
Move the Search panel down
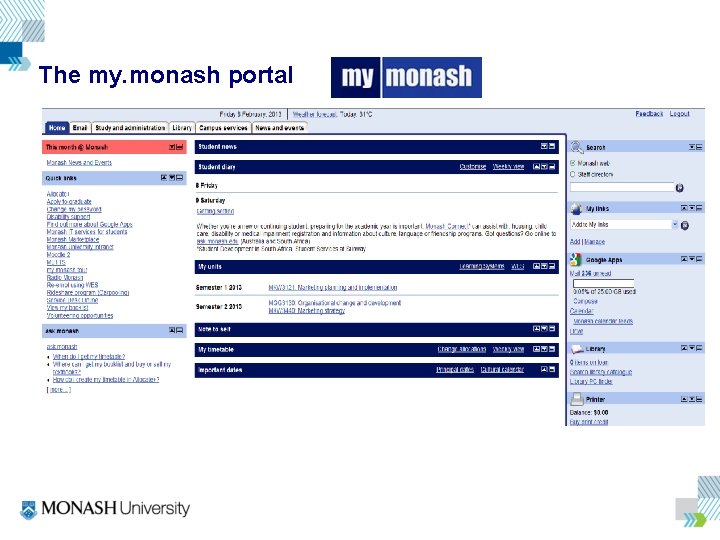692,147
